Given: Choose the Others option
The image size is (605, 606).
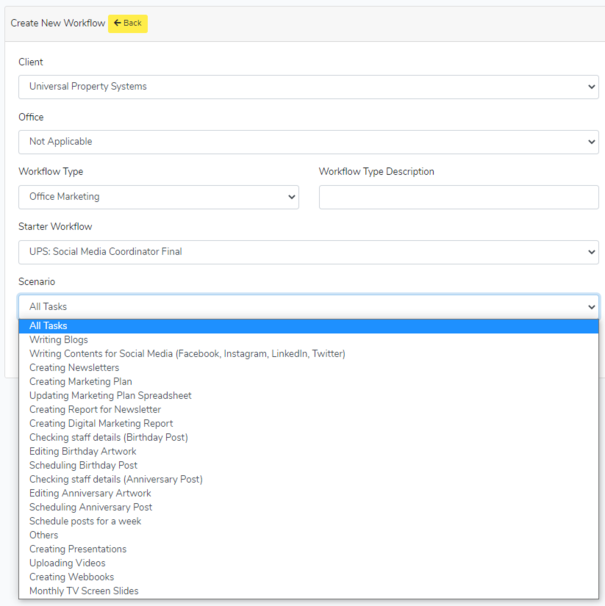Looking at the screenshot, I should click(44, 535).
